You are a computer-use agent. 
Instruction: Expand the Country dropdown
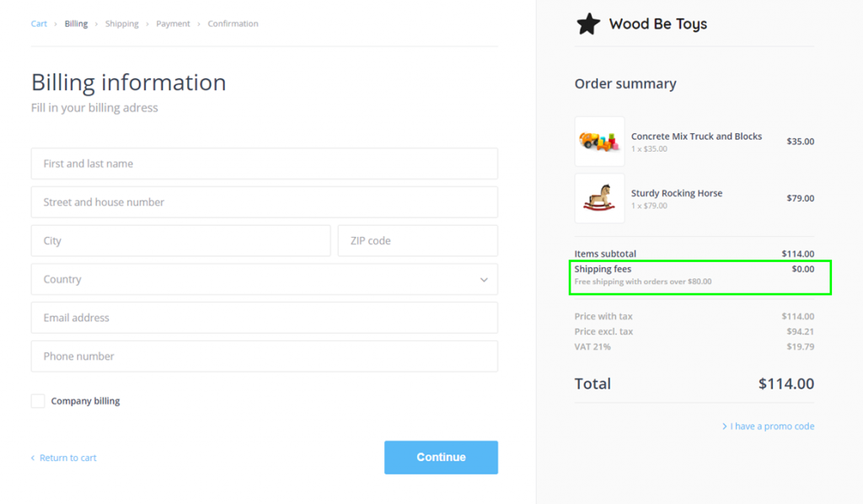264,279
